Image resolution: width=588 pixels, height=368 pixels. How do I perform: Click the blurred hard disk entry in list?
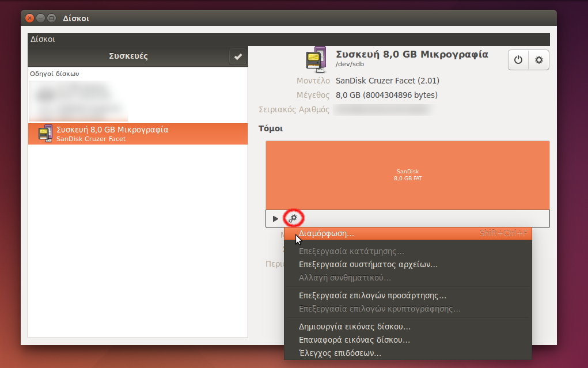click(x=79, y=100)
